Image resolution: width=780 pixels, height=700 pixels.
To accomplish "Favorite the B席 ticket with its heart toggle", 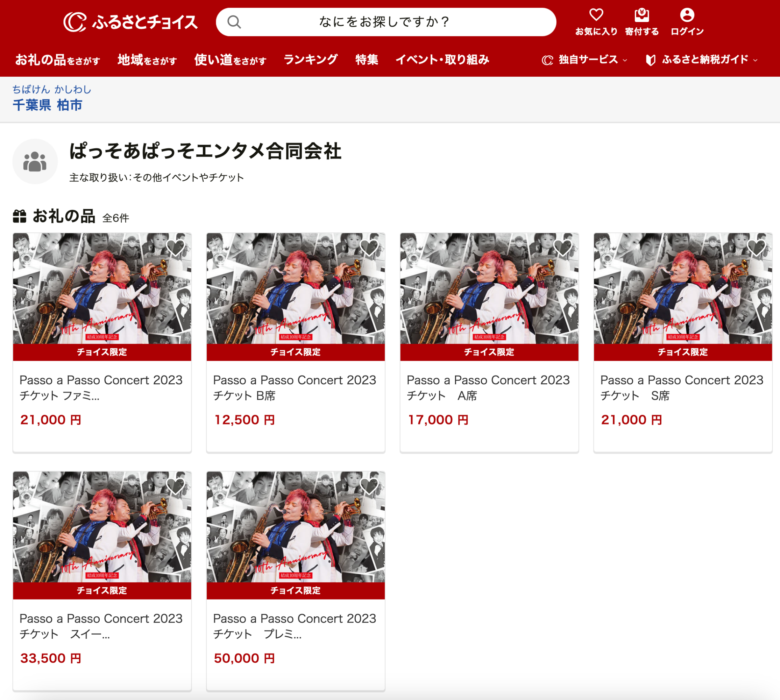I will tap(370, 248).
